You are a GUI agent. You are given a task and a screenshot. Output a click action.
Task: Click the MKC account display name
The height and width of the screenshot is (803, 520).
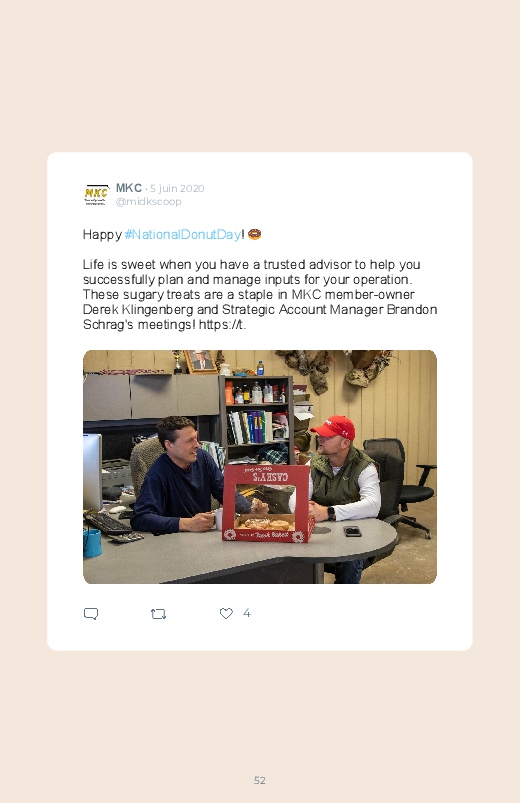(x=129, y=188)
